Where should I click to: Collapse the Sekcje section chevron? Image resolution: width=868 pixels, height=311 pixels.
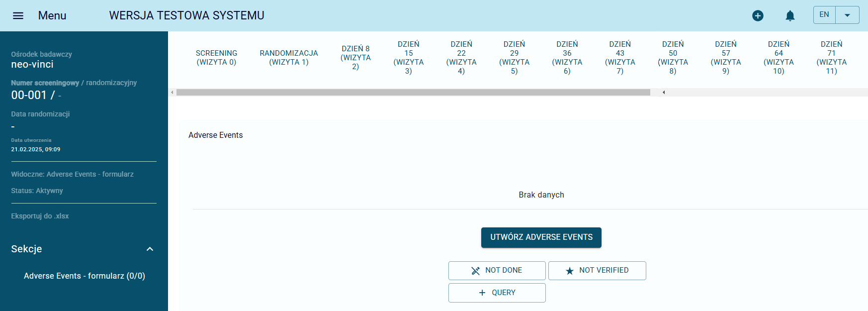point(150,249)
